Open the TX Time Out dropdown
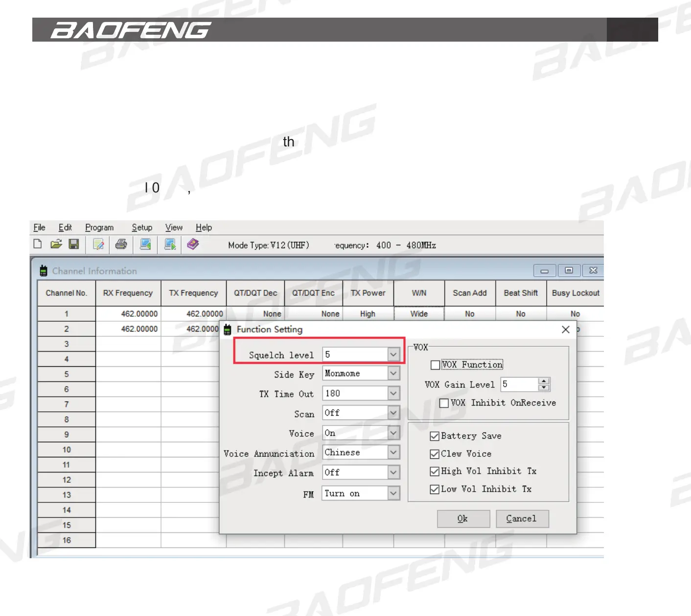This screenshot has height=616, width=691. [393, 393]
